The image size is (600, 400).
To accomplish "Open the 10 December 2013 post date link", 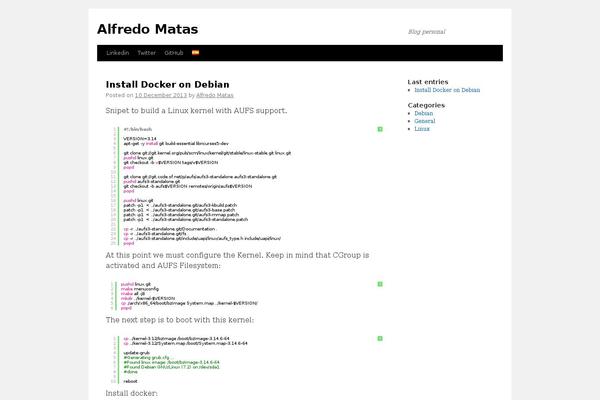I will click(161, 95).
